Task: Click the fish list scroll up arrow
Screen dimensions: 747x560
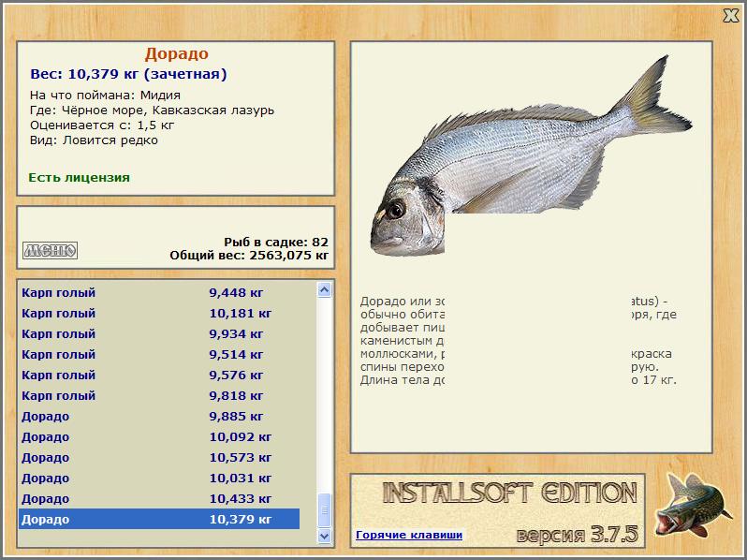Action: (x=325, y=289)
